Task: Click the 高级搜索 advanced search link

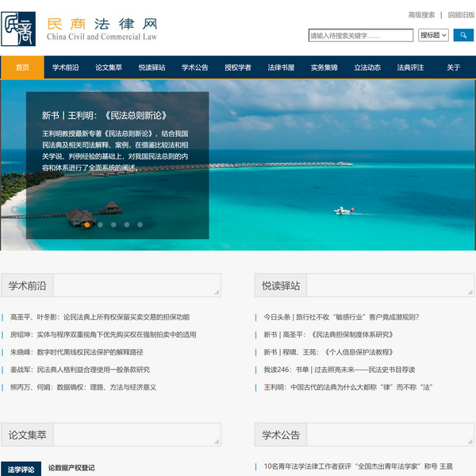Action: [x=421, y=14]
